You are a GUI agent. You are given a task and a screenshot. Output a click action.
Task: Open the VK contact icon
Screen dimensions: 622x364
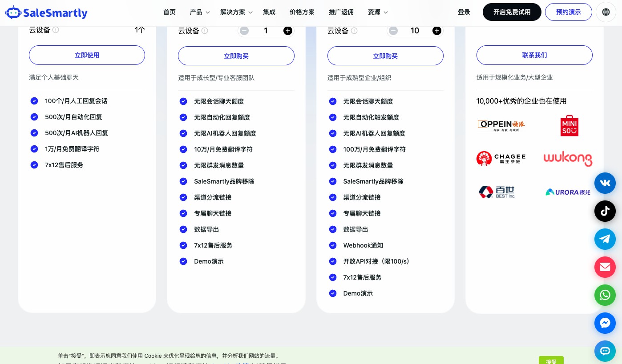tap(605, 183)
